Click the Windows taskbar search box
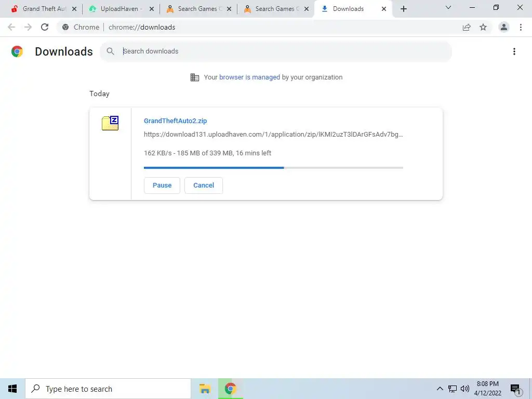Viewport: 532px width, 399px height. (108, 389)
